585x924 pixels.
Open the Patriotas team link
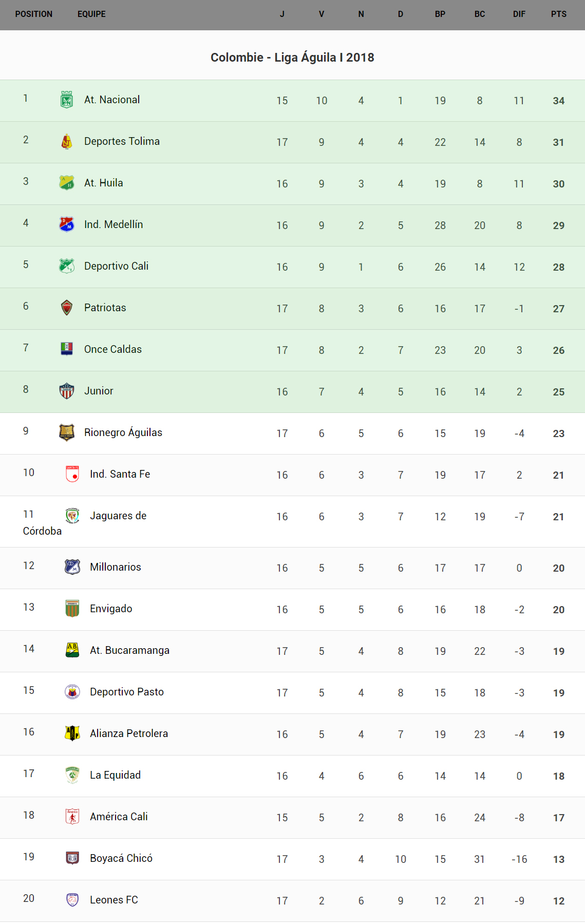click(105, 308)
